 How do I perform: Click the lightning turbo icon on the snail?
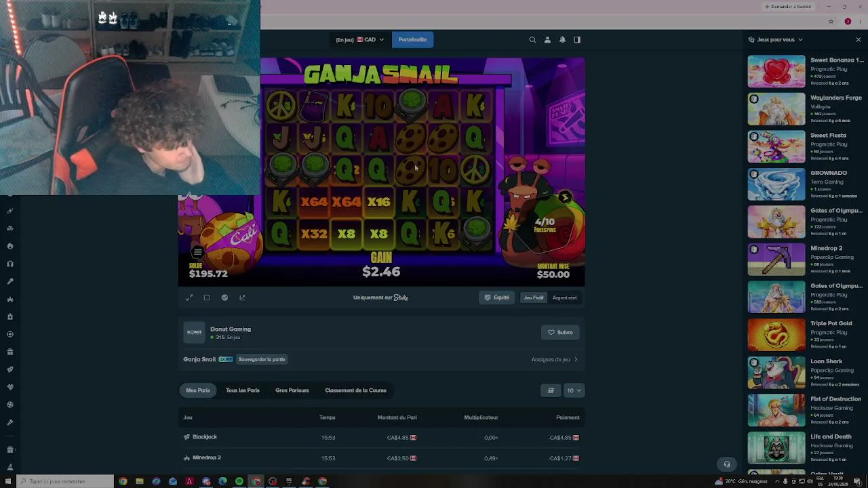tap(565, 197)
